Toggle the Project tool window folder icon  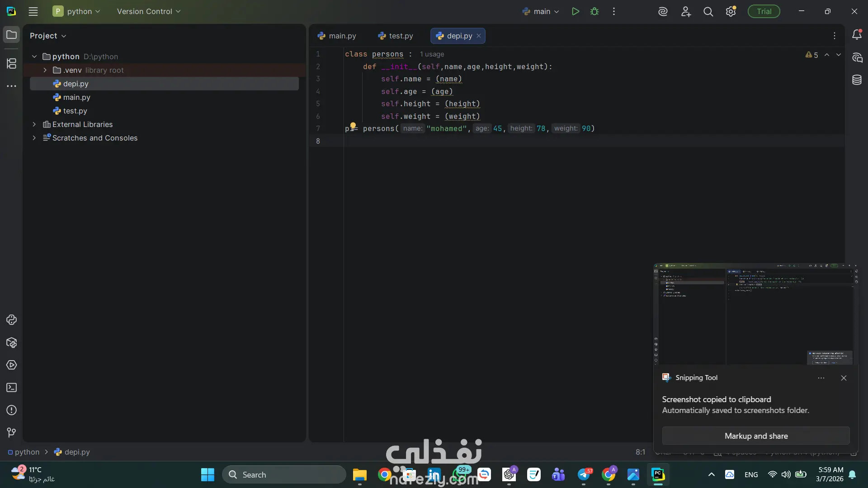pyautogui.click(x=12, y=35)
